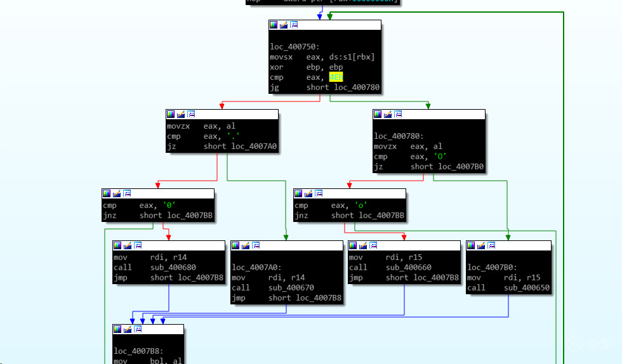Screen dimensions: 622x364
Task: Click the node color icon on loc_400750 block
Action: (274, 25)
